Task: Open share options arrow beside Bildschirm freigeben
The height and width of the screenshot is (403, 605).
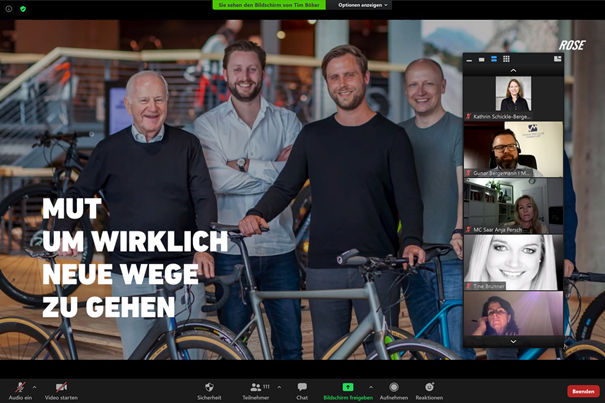Action: click(x=370, y=386)
